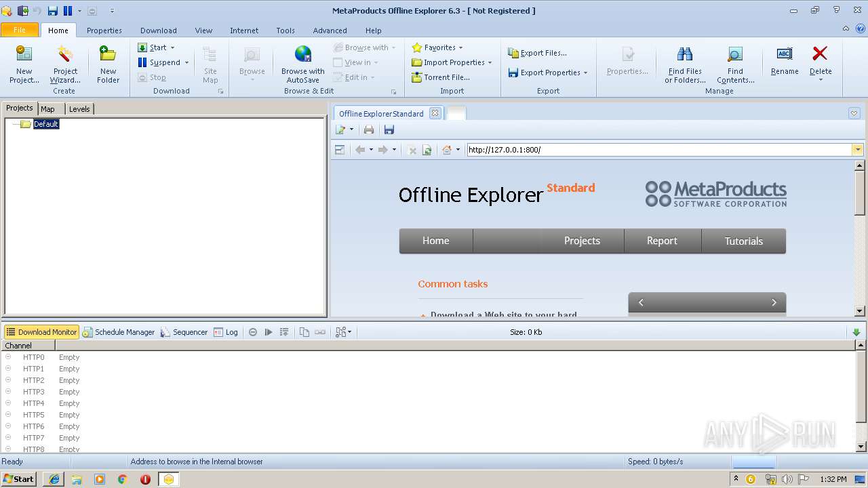Image resolution: width=868 pixels, height=488 pixels.
Task: Select the Schedule Manager tab
Action: [x=119, y=332]
